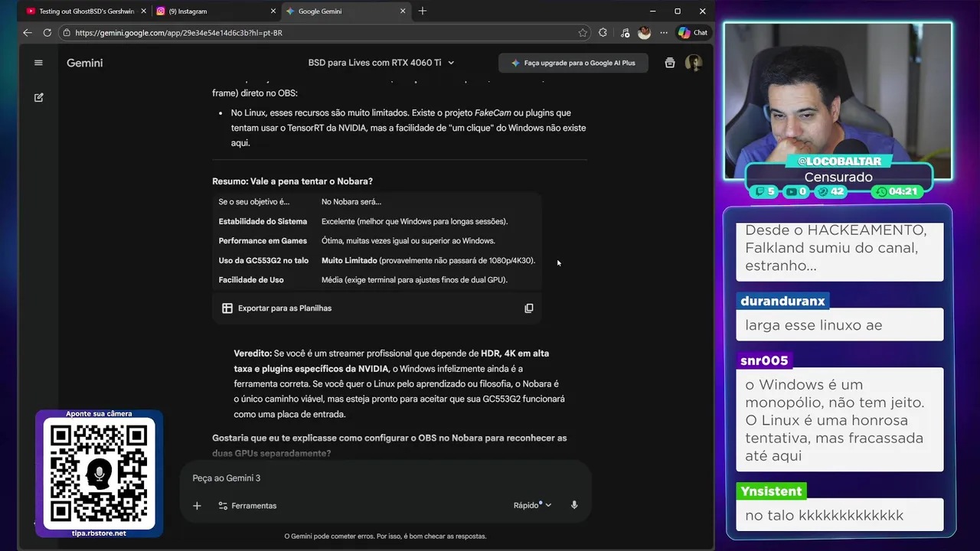Click the Veredito bold label
The width and height of the screenshot is (980, 551).
point(253,354)
